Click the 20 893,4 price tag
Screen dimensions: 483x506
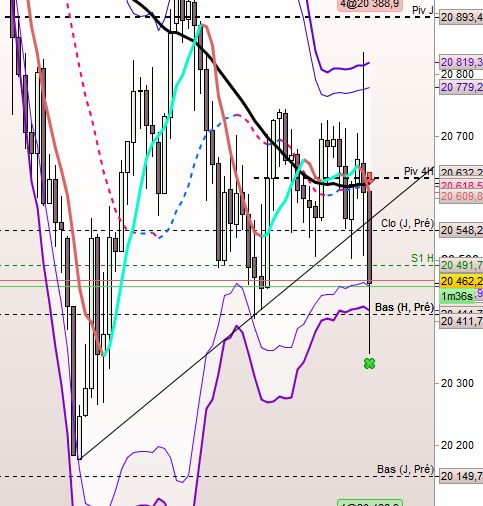pyautogui.click(x=461, y=17)
